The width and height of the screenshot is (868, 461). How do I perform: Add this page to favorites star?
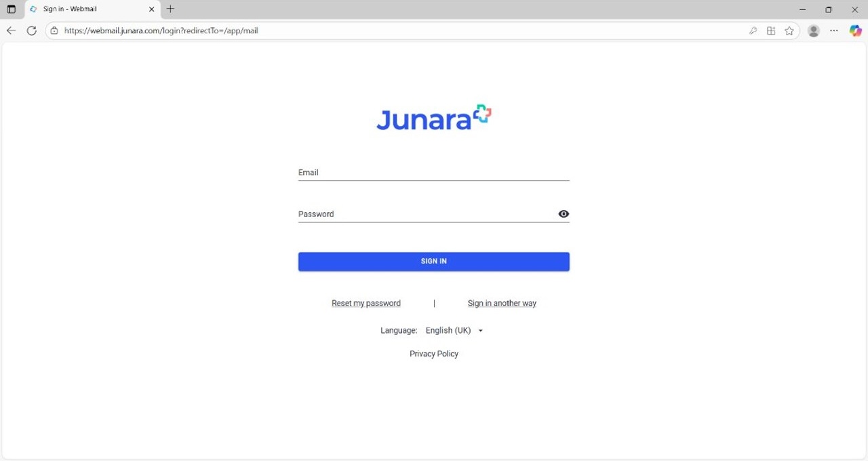[x=789, y=31]
